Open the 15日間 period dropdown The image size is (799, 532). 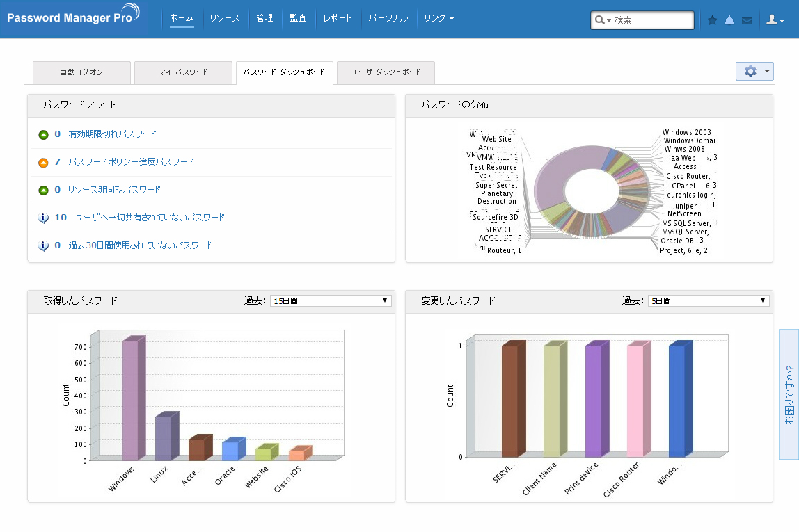point(331,301)
